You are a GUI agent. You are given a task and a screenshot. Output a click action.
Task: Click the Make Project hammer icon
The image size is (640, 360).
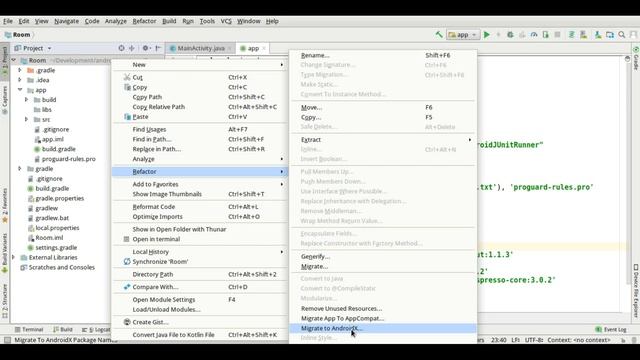439,35
